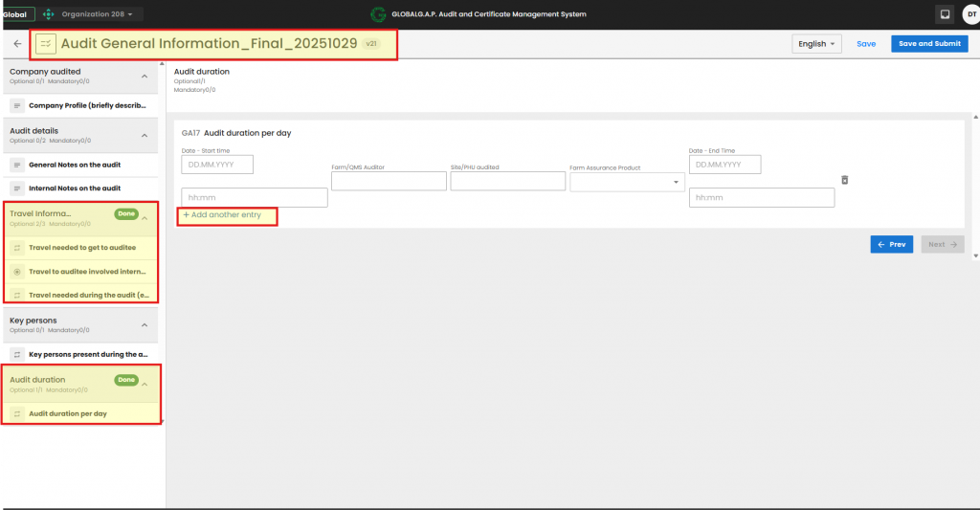Click the Farm/QMS Auditor text field
This screenshot has width=980, height=510.
coord(388,181)
